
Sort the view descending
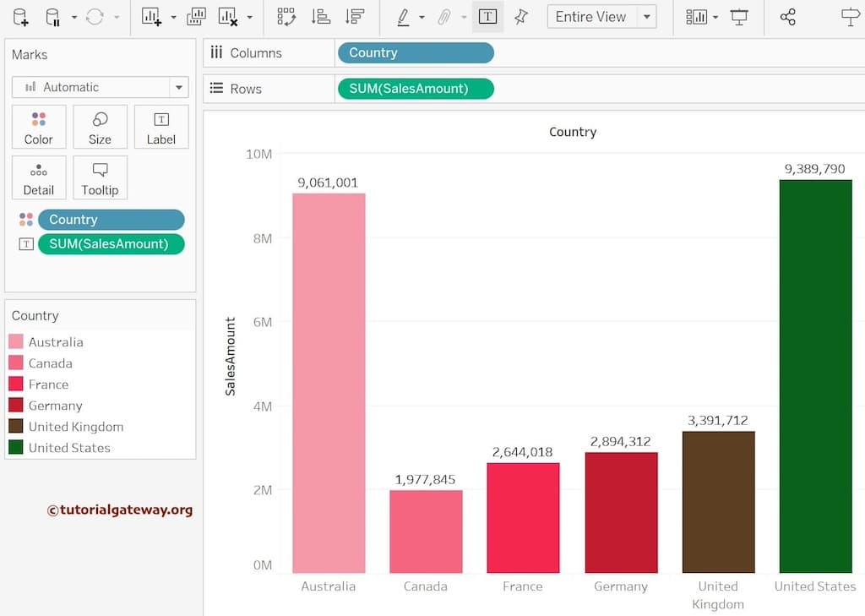pyautogui.click(x=355, y=16)
